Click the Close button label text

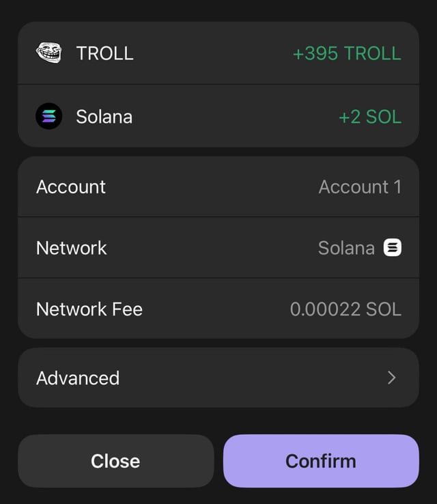[115, 461]
